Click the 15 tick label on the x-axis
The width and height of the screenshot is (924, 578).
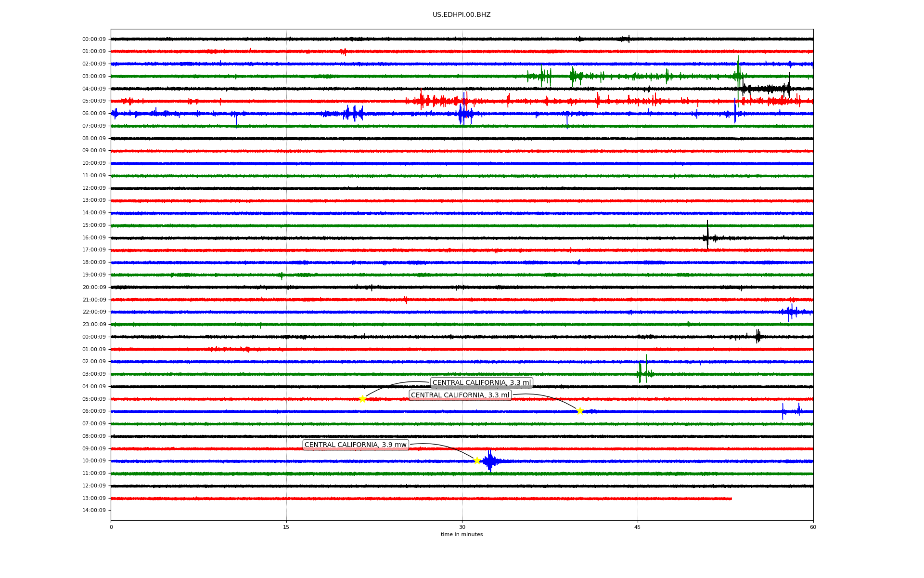[286, 527]
